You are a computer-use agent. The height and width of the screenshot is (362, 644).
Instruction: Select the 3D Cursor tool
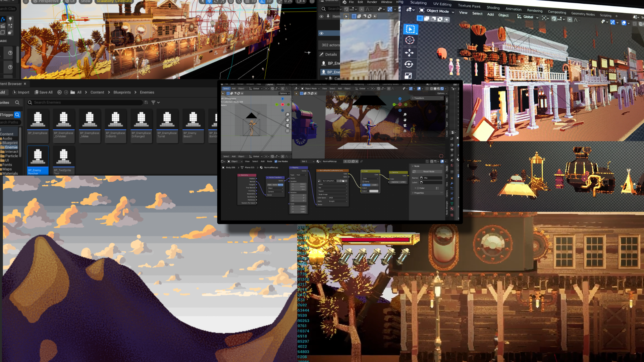click(410, 41)
